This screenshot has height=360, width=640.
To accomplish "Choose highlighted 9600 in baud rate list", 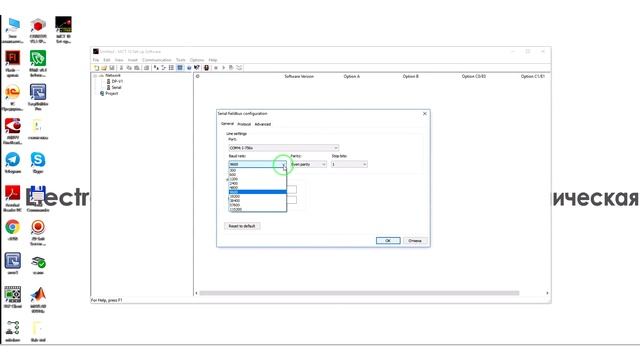I will [258, 192].
